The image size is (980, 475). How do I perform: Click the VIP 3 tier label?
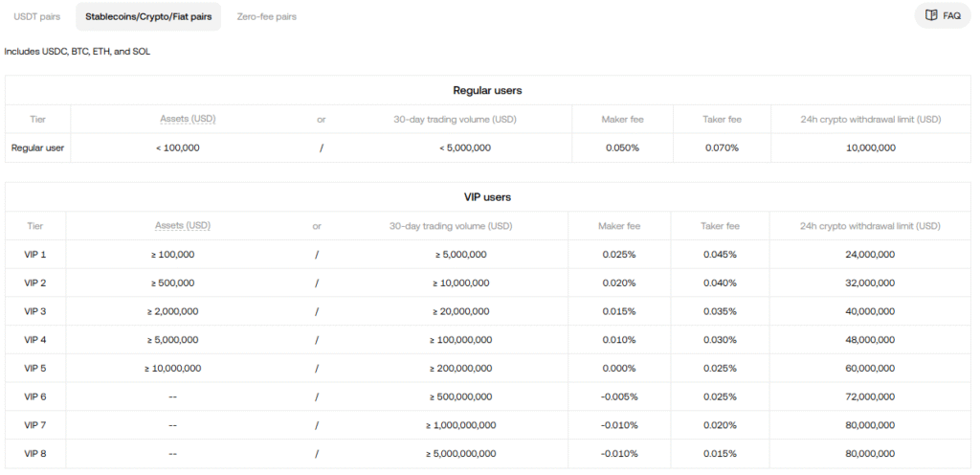pyautogui.click(x=35, y=311)
